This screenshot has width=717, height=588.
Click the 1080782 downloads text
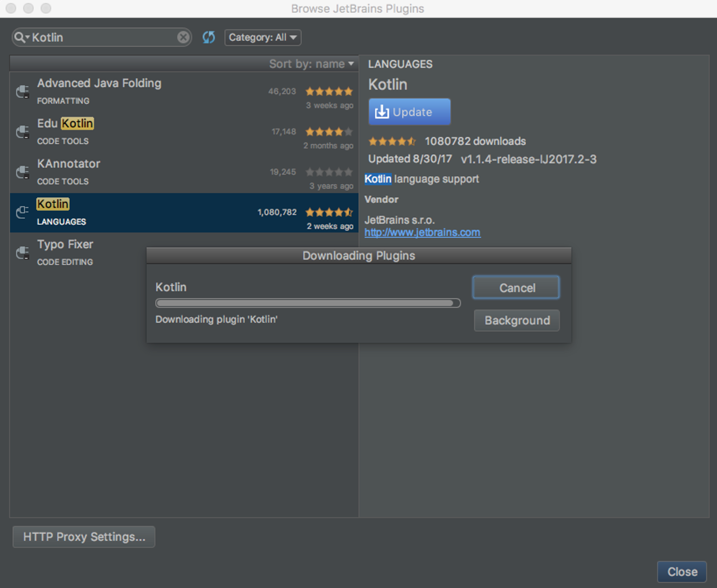(x=475, y=141)
